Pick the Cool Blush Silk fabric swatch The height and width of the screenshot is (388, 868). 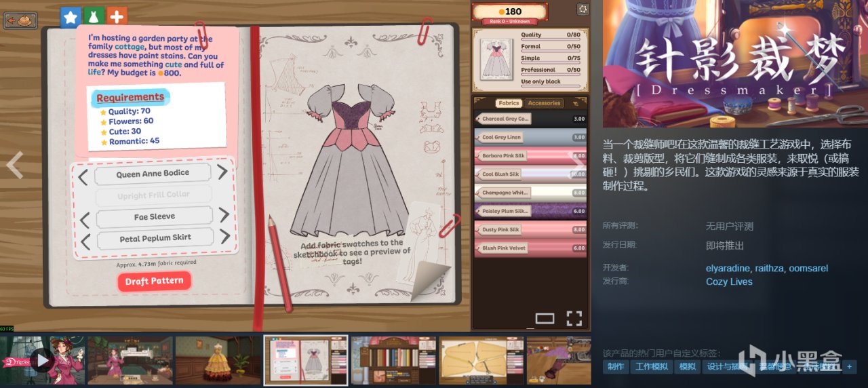[530, 174]
